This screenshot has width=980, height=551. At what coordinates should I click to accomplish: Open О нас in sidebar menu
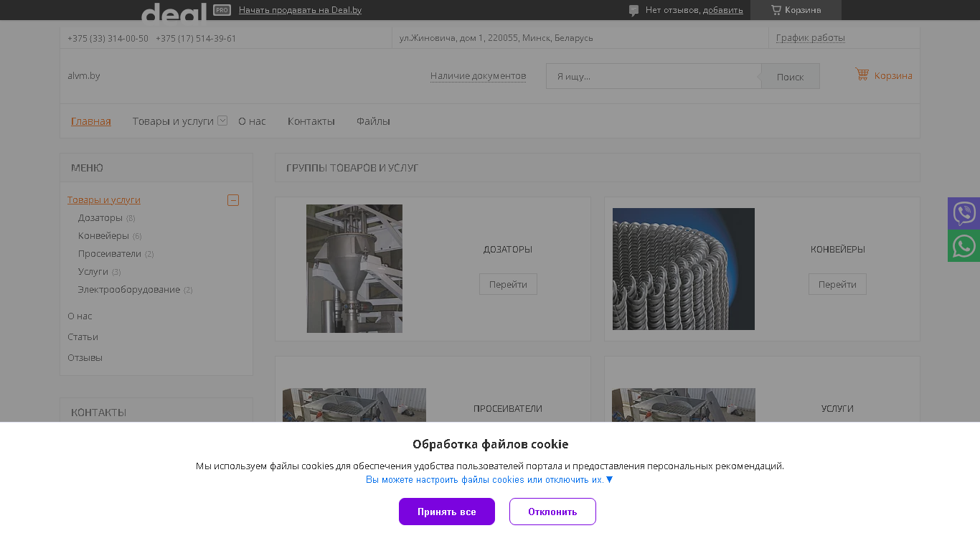80,316
